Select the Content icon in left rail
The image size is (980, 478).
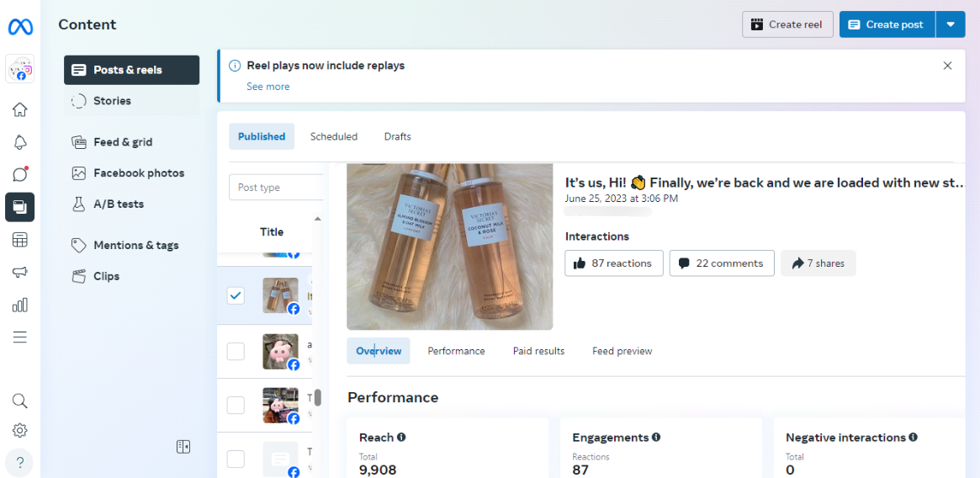coord(20,207)
